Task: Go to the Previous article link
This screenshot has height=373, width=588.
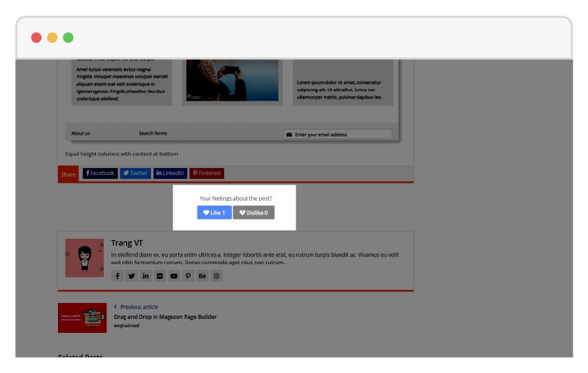Action: click(x=139, y=307)
